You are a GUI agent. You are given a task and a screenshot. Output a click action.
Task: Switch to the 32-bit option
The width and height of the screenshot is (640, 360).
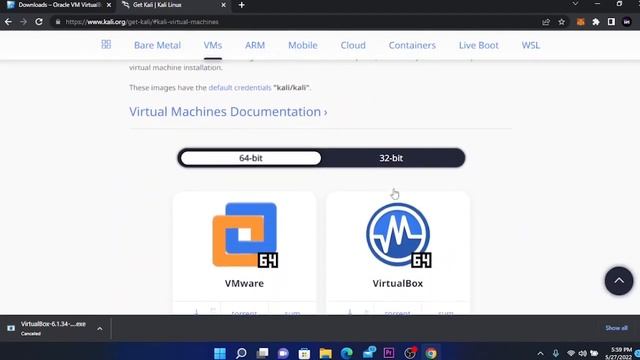(391, 158)
